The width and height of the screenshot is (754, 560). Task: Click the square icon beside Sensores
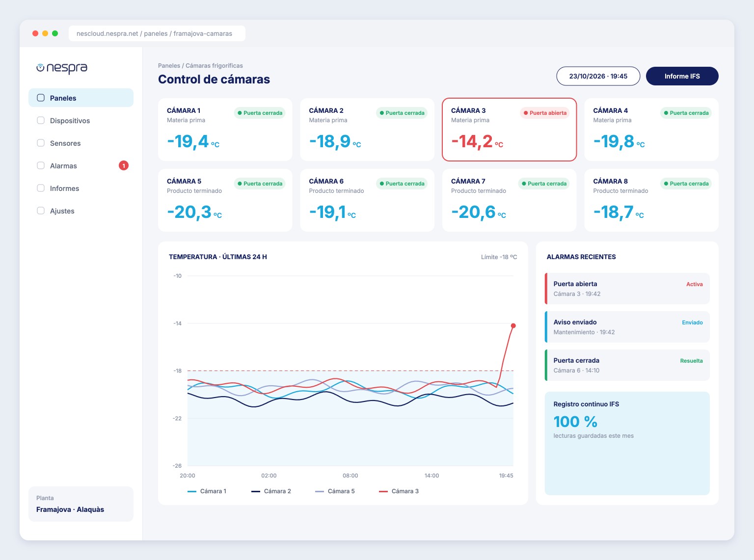coord(41,143)
